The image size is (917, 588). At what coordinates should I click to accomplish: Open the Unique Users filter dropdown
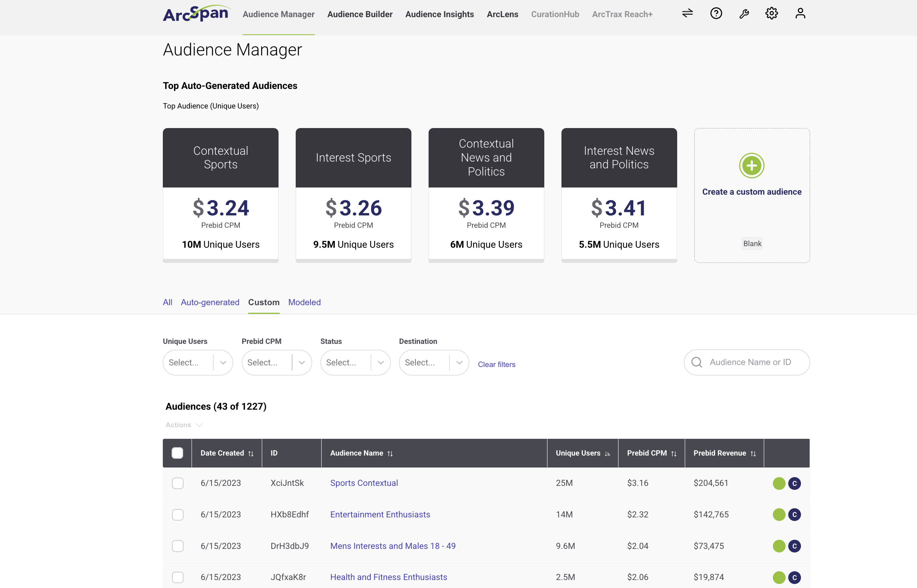198,363
